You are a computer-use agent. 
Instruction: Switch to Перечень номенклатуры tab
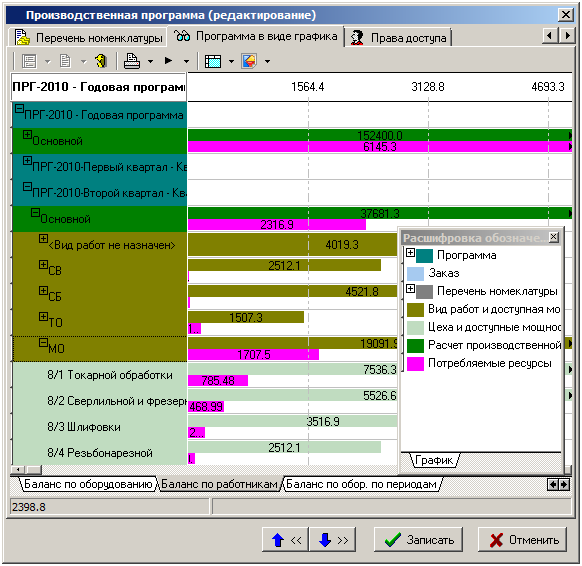point(88,38)
